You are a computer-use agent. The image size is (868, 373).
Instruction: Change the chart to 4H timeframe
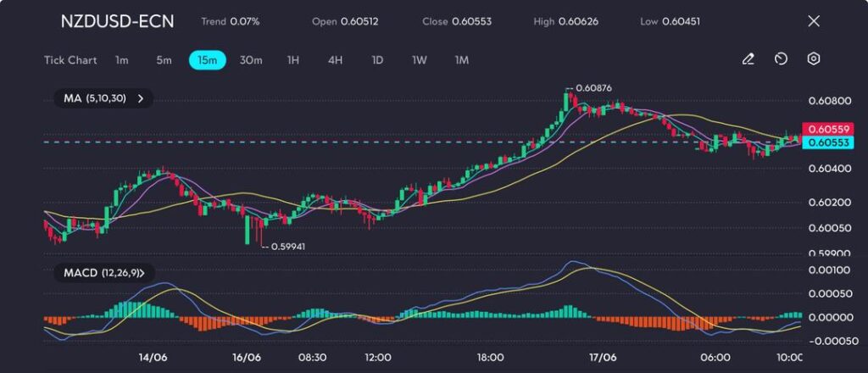tap(335, 60)
